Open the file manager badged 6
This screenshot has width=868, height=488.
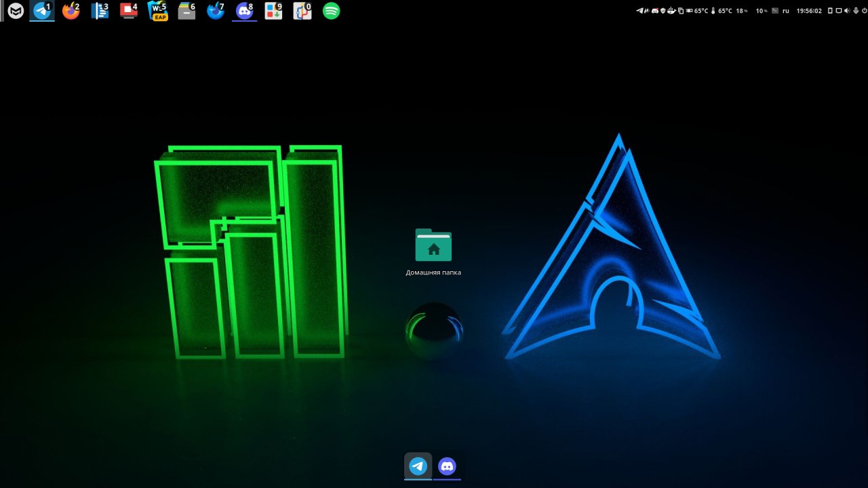click(x=186, y=11)
